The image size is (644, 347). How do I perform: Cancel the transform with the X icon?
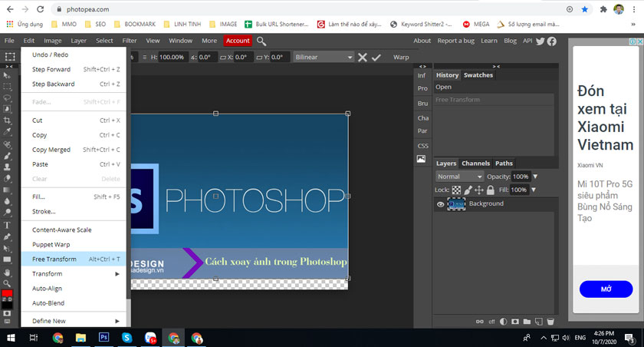pyautogui.click(x=362, y=58)
